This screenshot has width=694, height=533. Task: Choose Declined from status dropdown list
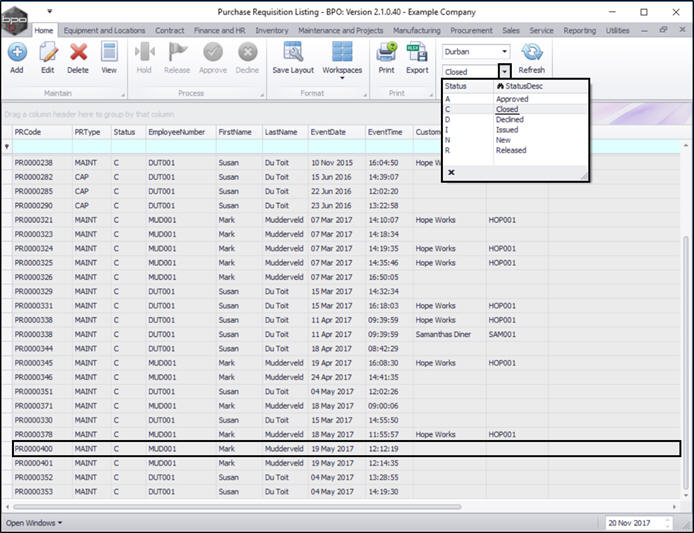[x=509, y=120]
